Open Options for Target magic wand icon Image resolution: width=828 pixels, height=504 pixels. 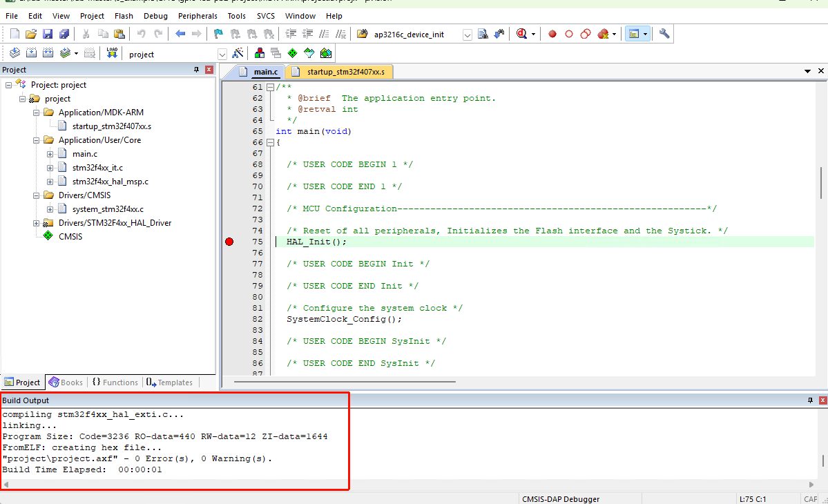coord(238,53)
